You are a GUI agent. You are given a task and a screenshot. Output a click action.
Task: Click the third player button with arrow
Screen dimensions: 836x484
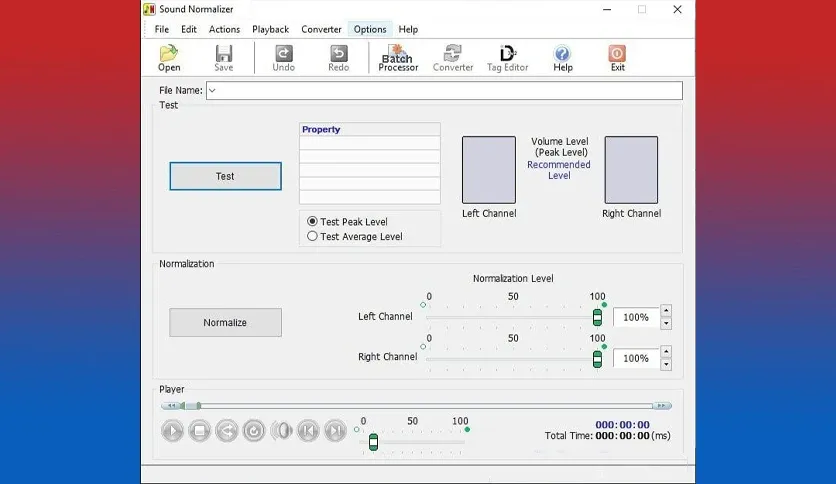click(227, 431)
